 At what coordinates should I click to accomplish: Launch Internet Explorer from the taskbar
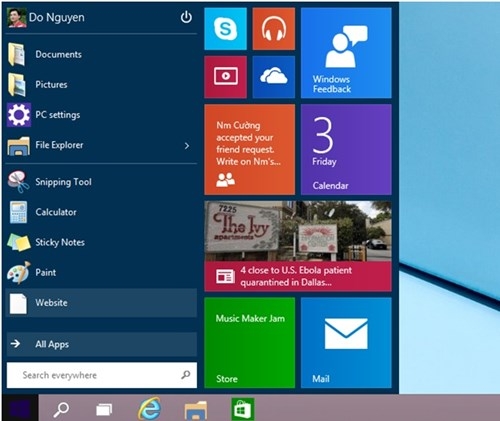tap(149, 408)
